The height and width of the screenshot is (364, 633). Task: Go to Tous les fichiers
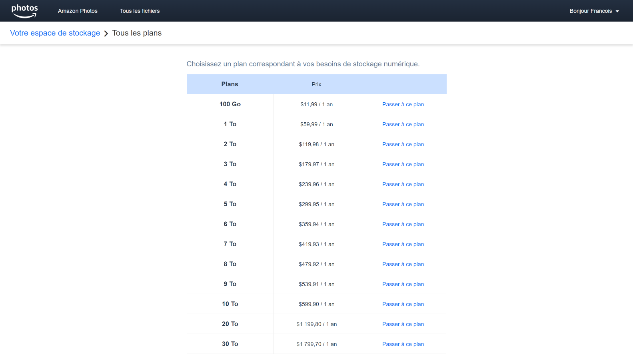pos(140,11)
